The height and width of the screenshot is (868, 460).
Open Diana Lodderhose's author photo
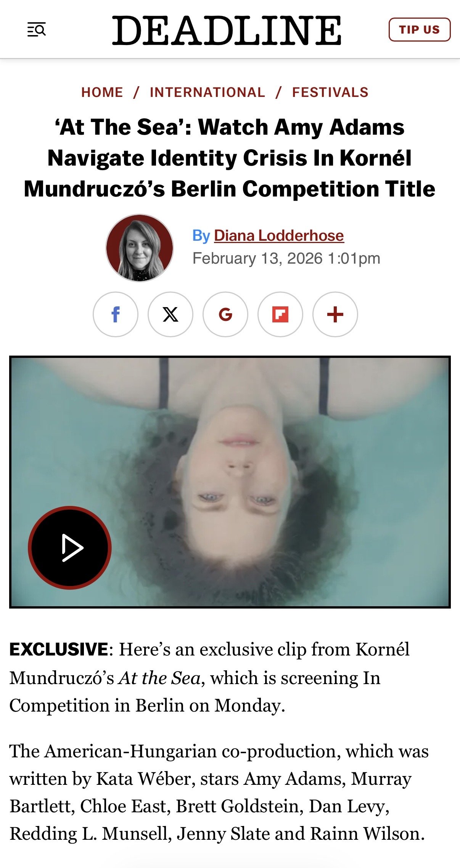140,248
